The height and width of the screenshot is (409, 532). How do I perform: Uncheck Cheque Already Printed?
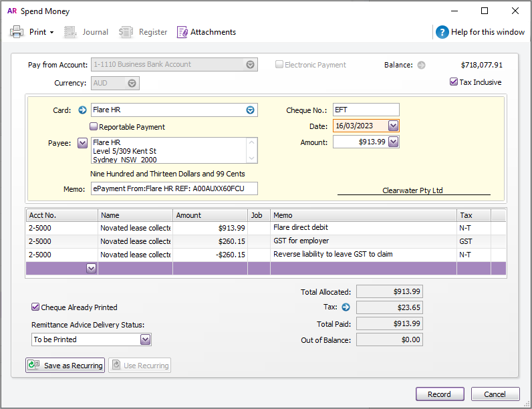(x=36, y=307)
